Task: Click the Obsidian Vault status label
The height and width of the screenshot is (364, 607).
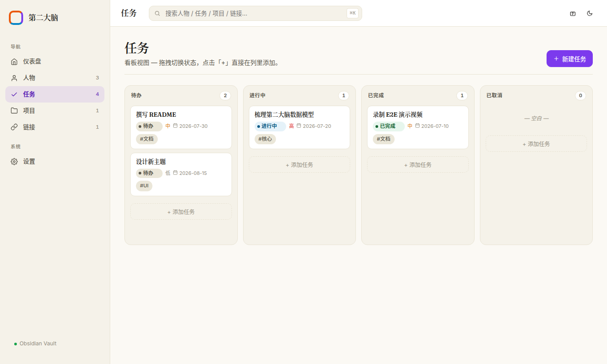Action: (x=38, y=344)
